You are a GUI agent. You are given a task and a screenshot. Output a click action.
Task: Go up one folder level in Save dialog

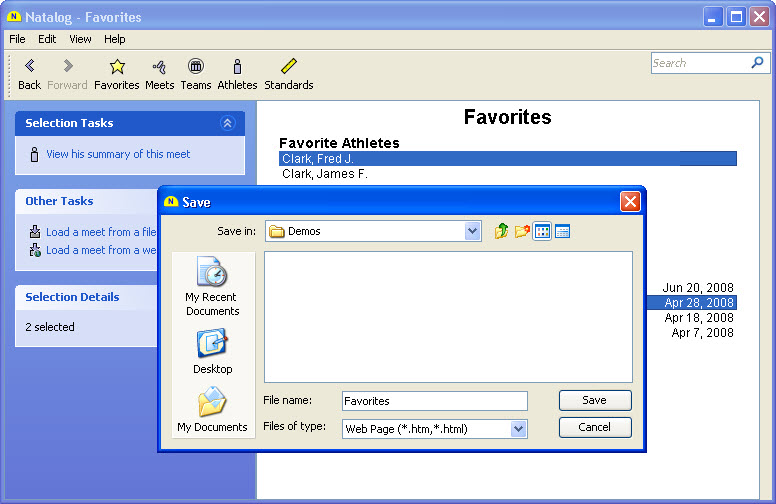(x=502, y=231)
